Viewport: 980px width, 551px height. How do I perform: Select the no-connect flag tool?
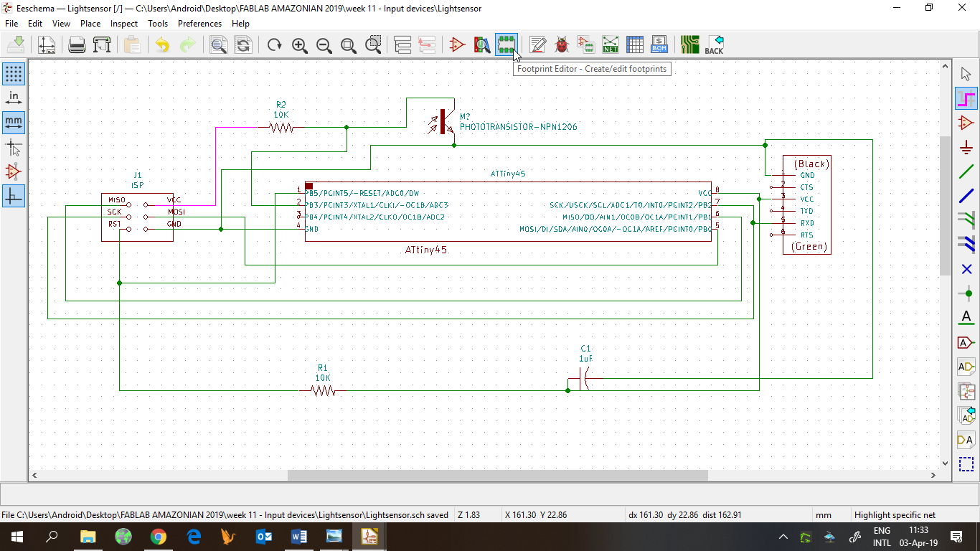[x=966, y=269]
